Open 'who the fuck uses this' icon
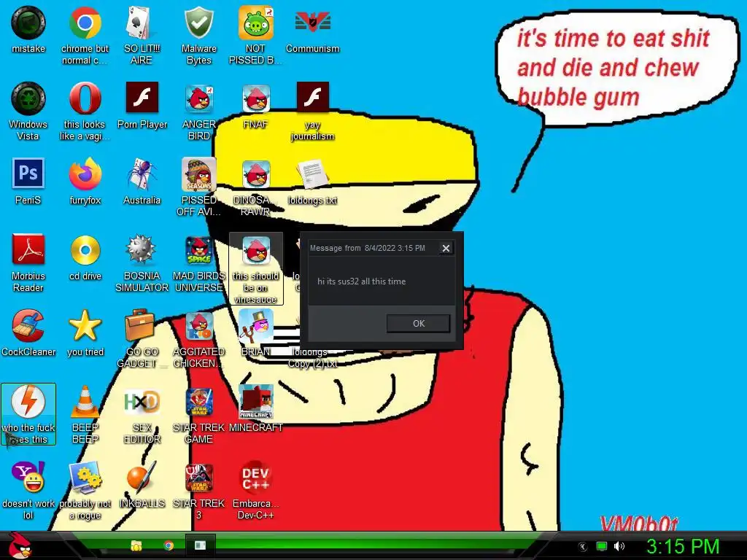The height and width of the screenshot is (560, 747). (28, 414)
